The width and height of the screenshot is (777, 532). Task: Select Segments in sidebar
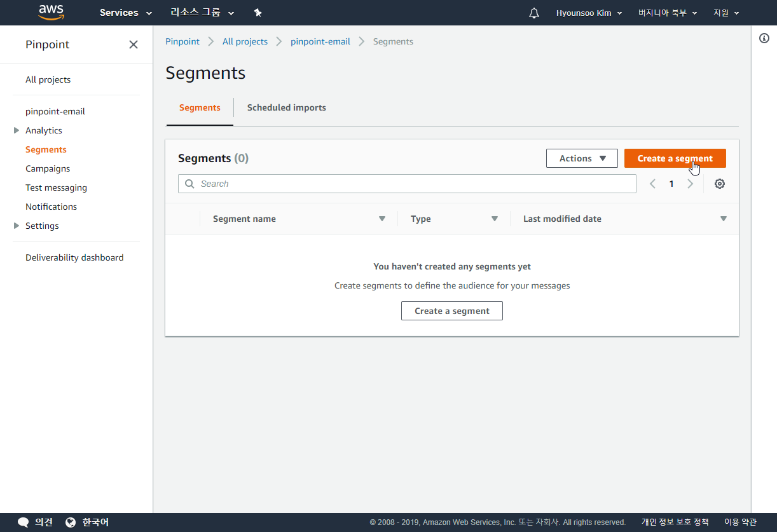46,149
